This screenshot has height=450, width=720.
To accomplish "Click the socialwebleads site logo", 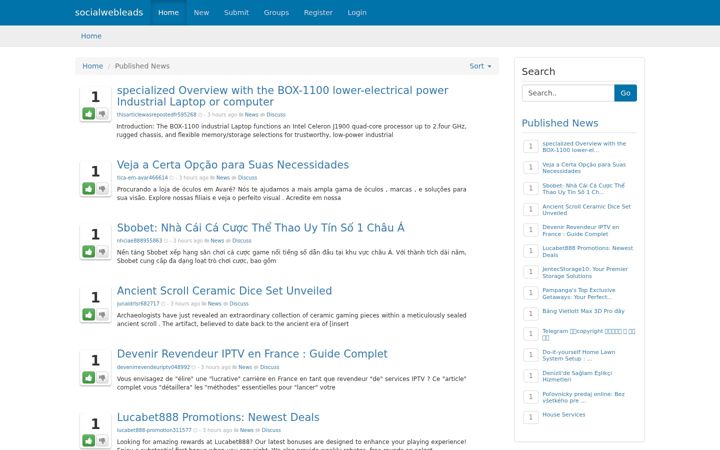I will pyautogui.click(x=109, y=12).
